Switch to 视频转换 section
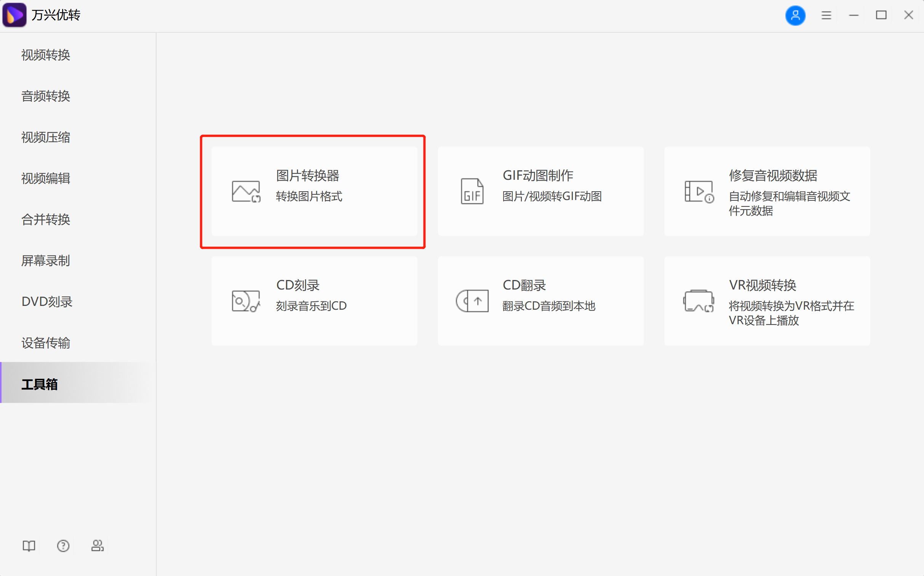 (45, 55)
